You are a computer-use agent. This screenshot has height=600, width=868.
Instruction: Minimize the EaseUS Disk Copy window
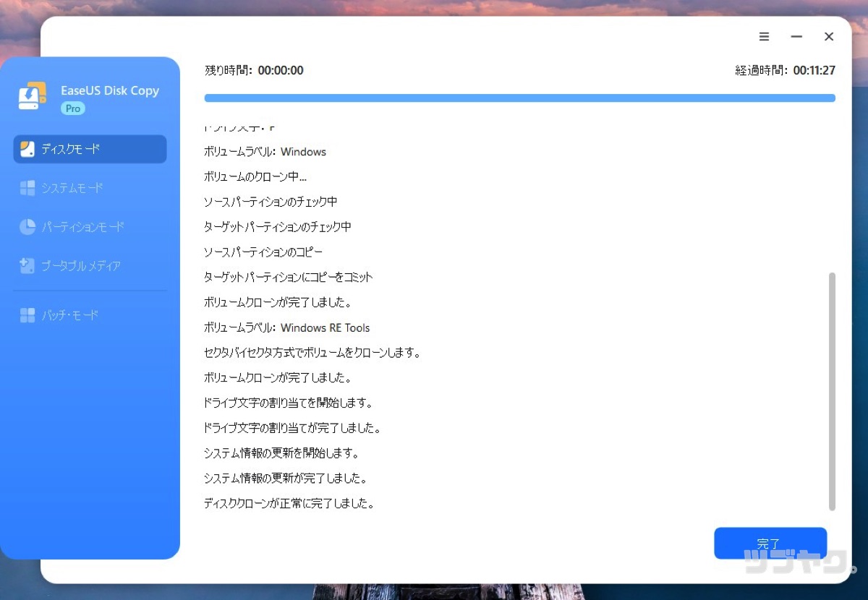coord(796,36)
